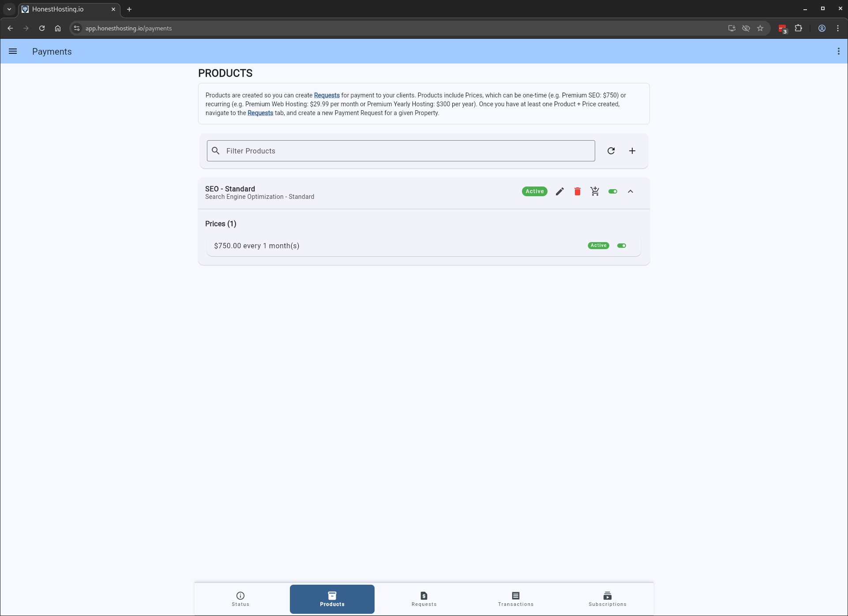Add a new product with plus icon
The width and height of the screenshot is (848, 616).
tap(632, 151)
